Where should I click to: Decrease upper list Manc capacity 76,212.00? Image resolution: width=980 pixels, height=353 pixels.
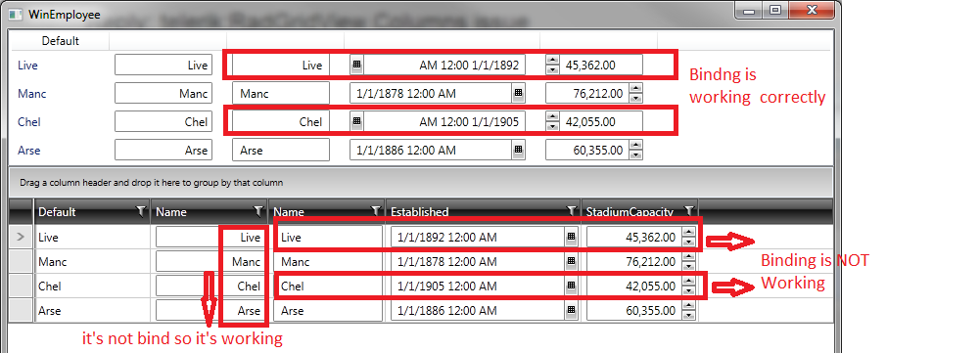(636, 98)
